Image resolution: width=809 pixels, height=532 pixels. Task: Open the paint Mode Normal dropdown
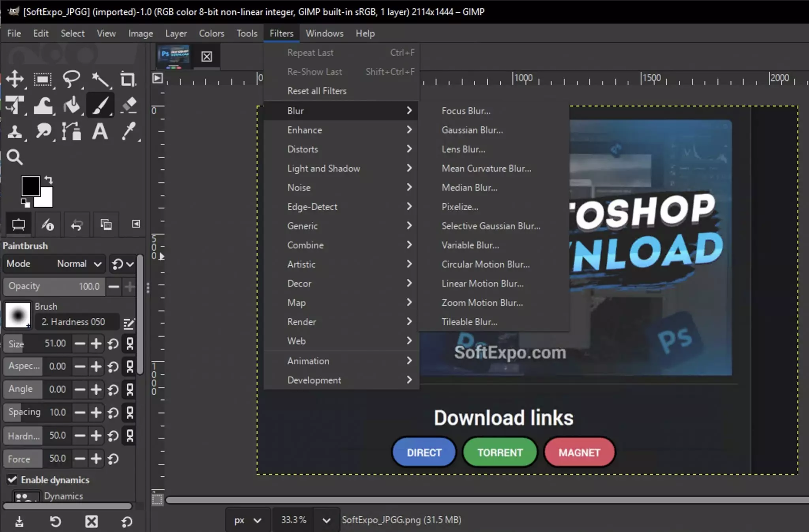click(79, 264)
